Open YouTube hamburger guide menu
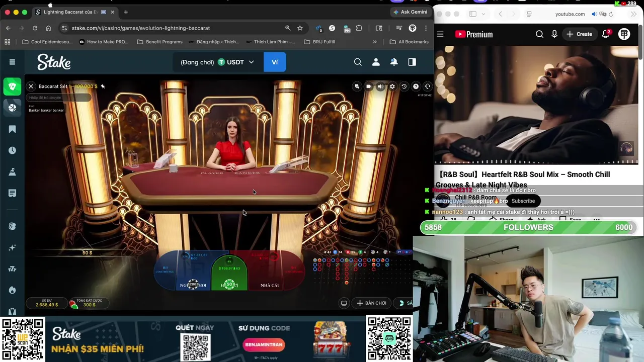The width and height of the screenshot is (644, 362). pos(440,34)
